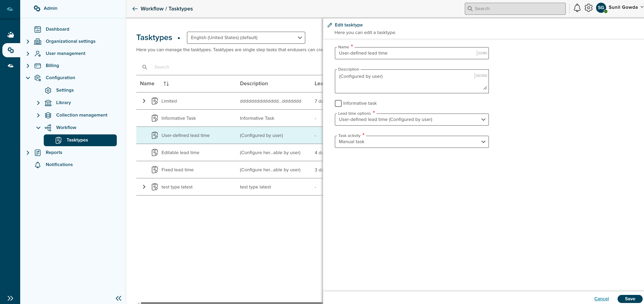Click the Cancel link
644x304 pixels.
click(601, 299)
